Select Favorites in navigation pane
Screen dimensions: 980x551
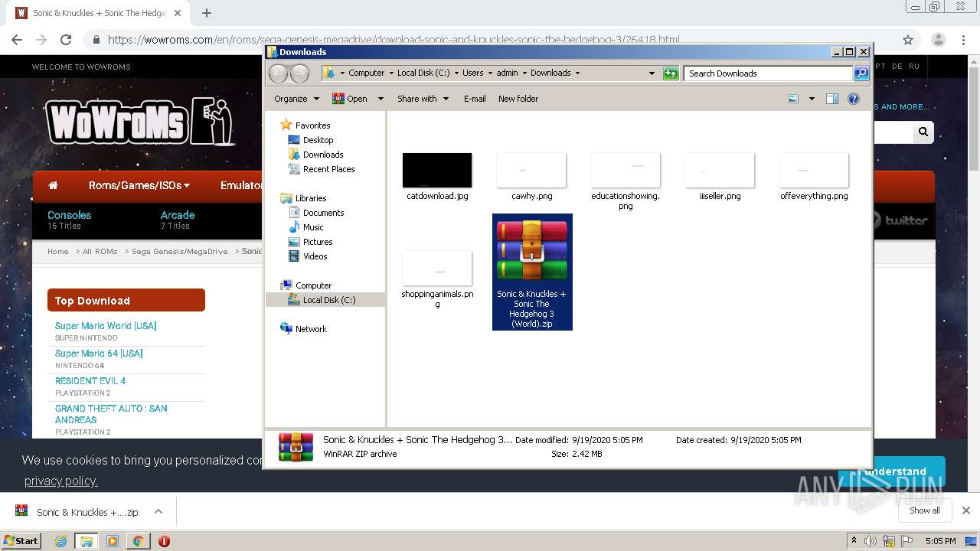(x=305, y=126)
